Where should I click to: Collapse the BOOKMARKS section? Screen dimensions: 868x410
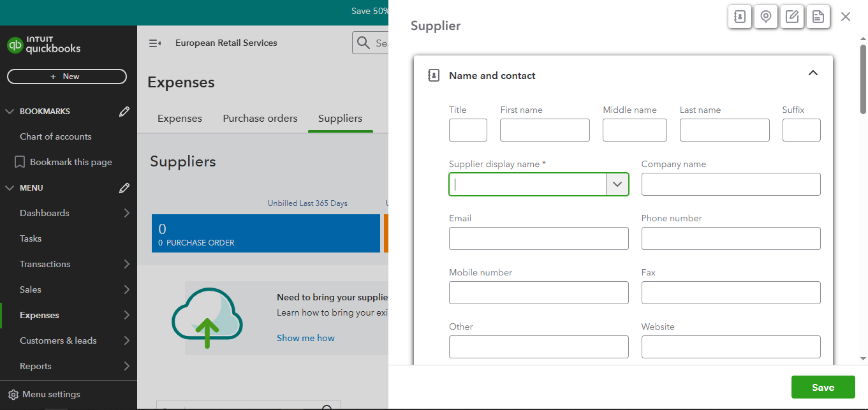pos(10,112)
